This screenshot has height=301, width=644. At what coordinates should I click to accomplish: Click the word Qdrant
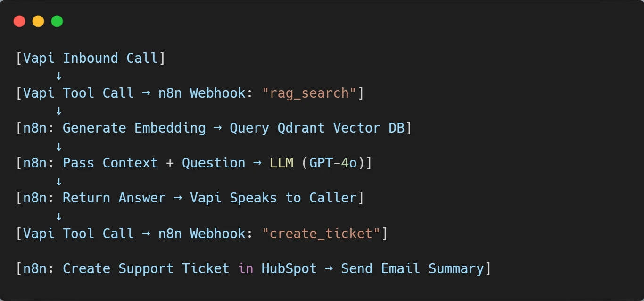pos(301,128)
